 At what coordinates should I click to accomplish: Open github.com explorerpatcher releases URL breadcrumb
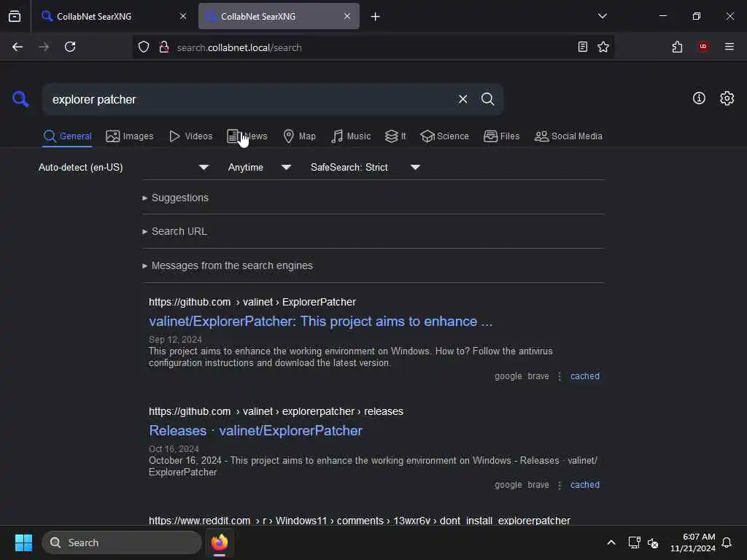[276, 411]
